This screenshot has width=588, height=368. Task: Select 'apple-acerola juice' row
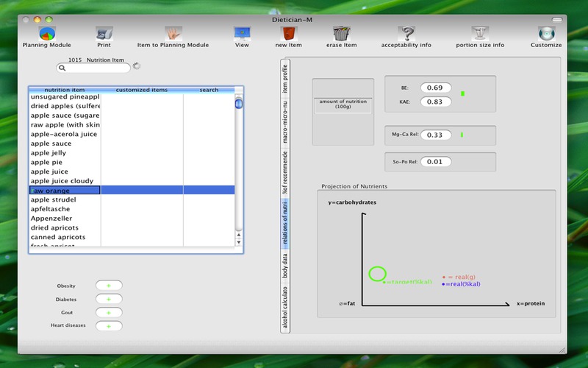[x=132, y=134]
